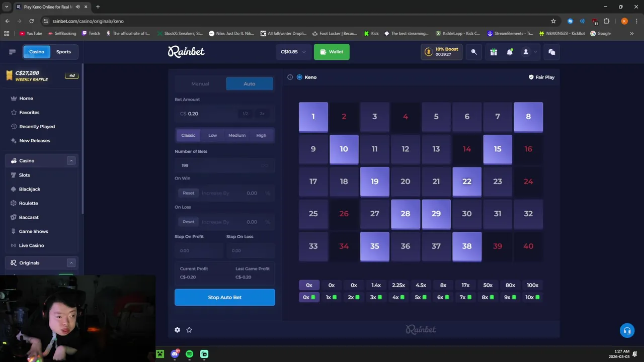Viewport: 644px width, 362px height.
Task: Open Recently Played in the sidebar
Action: 37,126
